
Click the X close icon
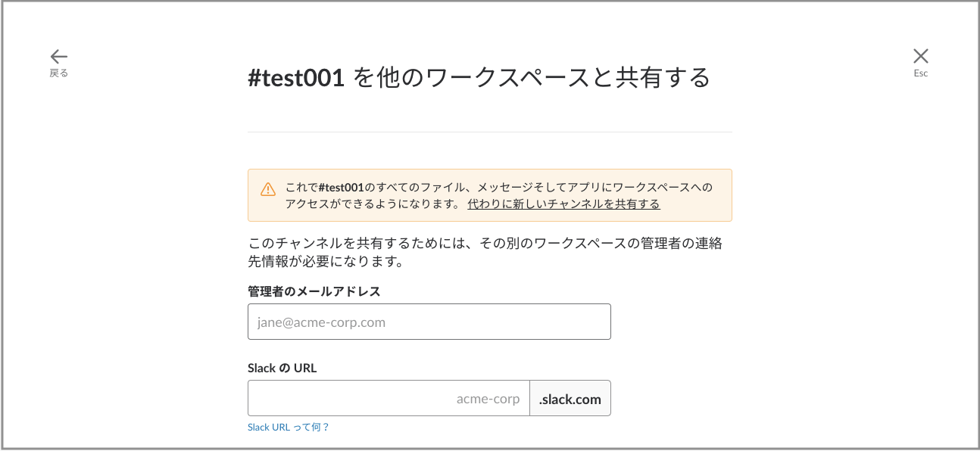coord(920,55)
